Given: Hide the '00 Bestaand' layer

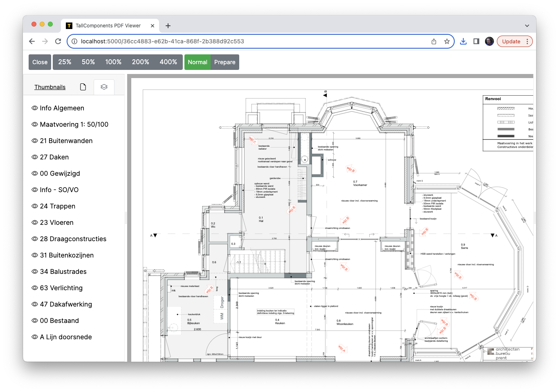Looking at the screenshot, I should pos(35,320).
